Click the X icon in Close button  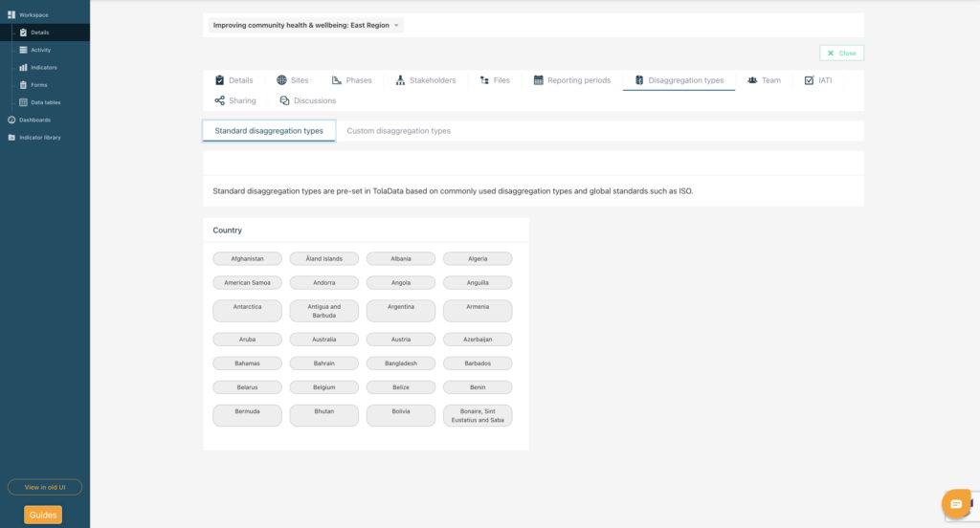pos(831,54)
